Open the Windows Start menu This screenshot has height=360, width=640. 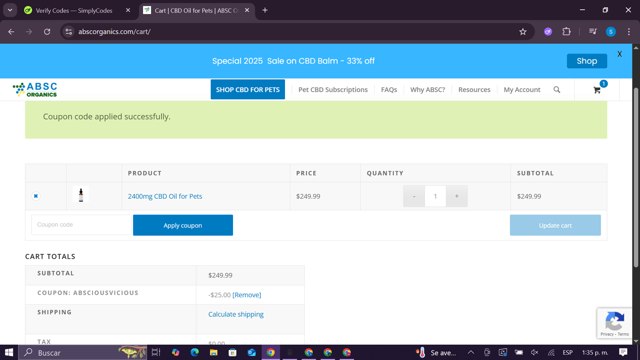[x=9, y=352]
